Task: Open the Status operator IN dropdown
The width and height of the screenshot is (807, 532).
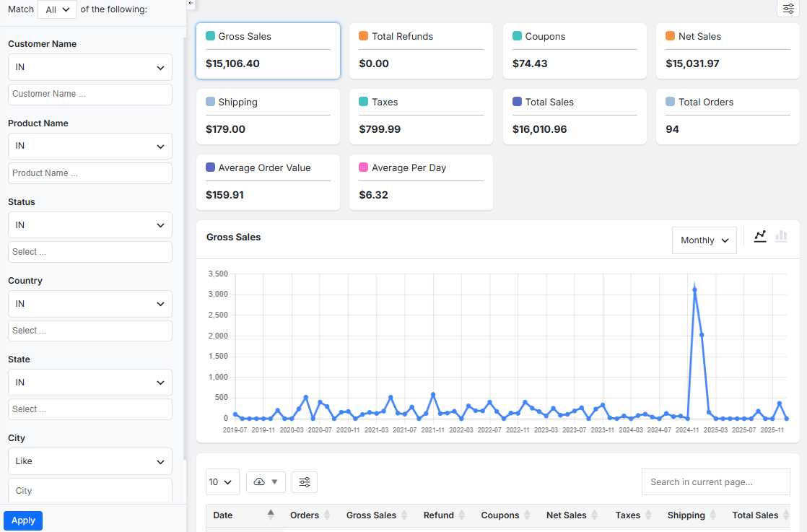Action: tap(90, 225)
